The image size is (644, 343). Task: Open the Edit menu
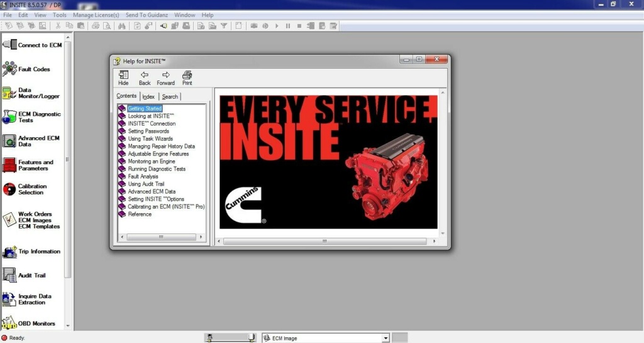pos(23,14)
